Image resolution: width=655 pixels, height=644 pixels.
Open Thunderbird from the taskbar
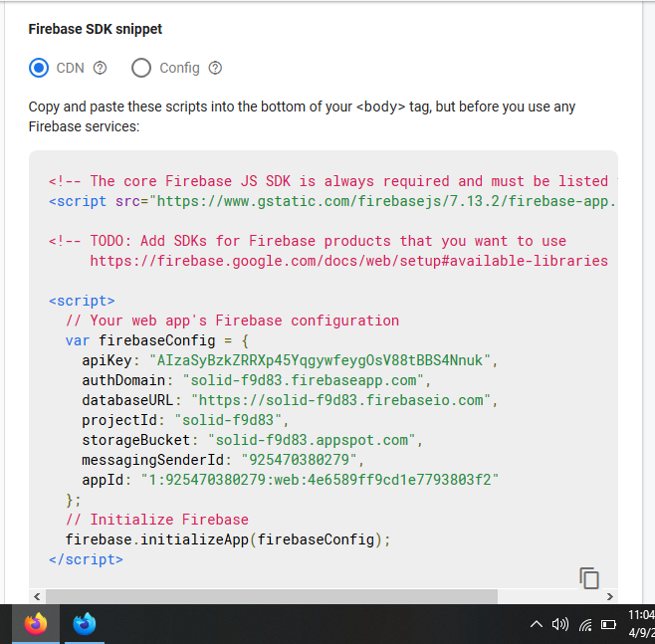point(85,624)
